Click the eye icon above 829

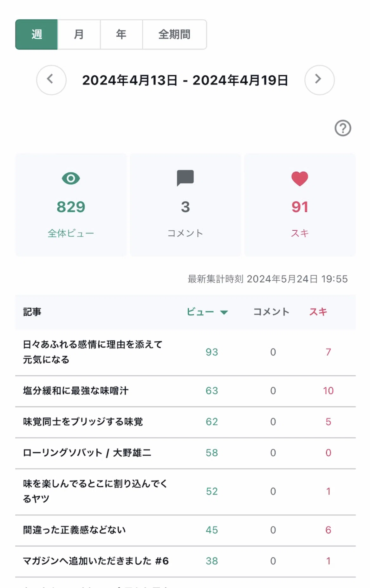click(71, 178)
